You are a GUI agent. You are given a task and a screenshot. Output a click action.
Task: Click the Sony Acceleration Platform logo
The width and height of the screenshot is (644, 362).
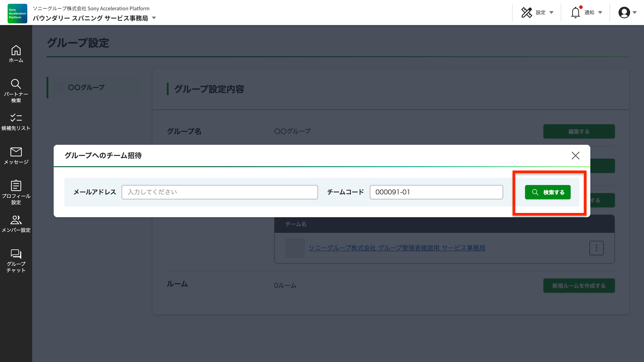coord(17,13)
